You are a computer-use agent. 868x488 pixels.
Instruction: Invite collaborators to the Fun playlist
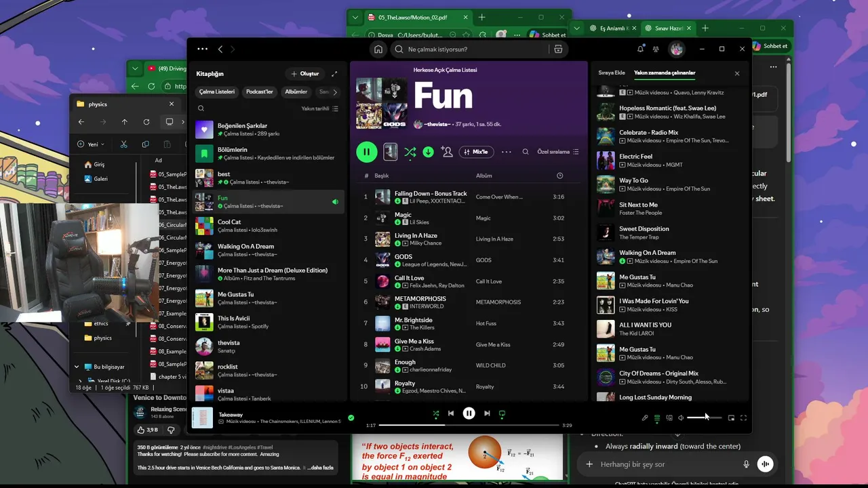[447, 152]
